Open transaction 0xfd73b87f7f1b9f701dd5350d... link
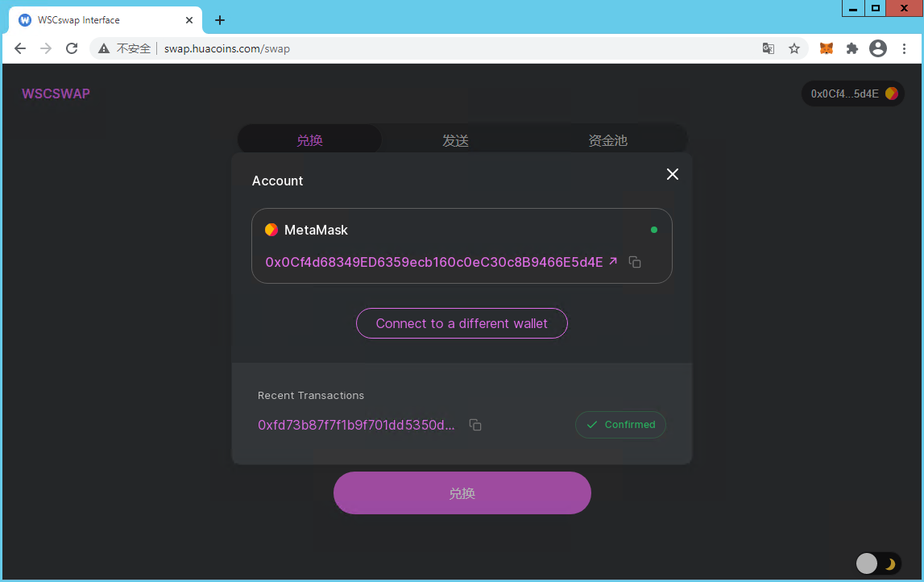Viewport: 924px width, 582px height. coord(357,425)
